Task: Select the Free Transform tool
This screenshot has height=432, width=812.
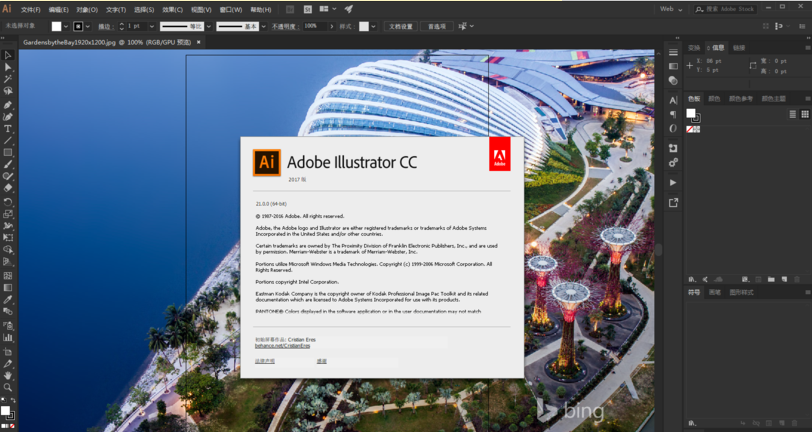Action: (x=8, y=238)
